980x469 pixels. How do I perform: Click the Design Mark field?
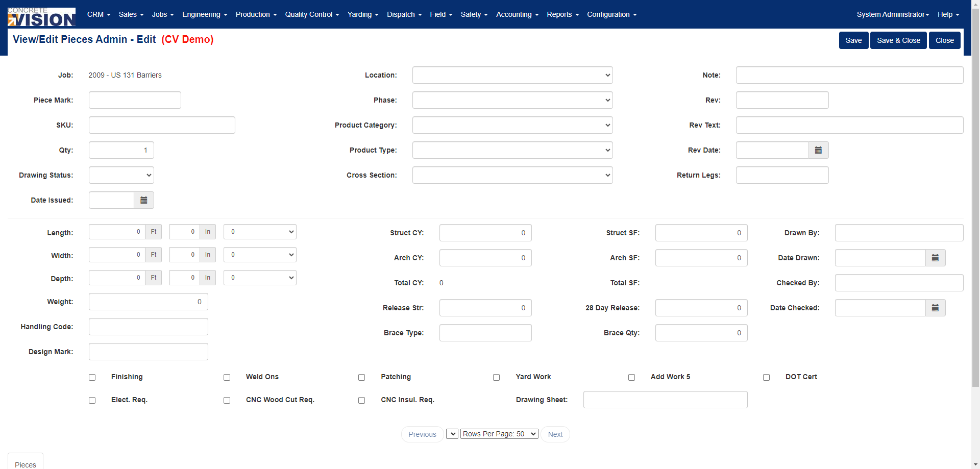(149, 352)
